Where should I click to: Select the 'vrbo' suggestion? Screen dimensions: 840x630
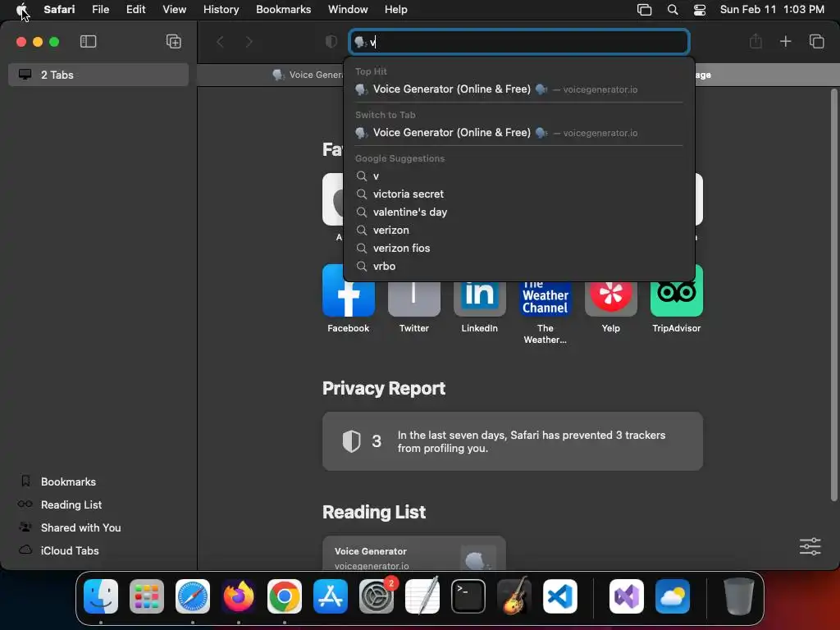pos(519,267)
